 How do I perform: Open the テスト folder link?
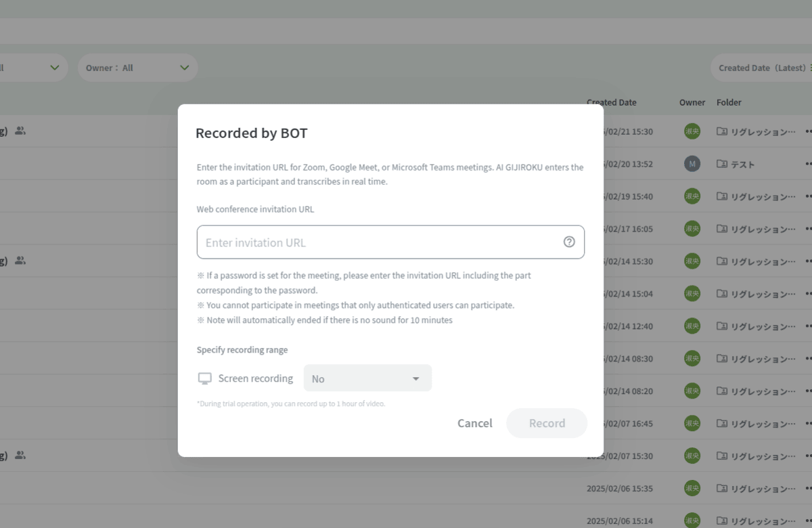click(742, 164)
